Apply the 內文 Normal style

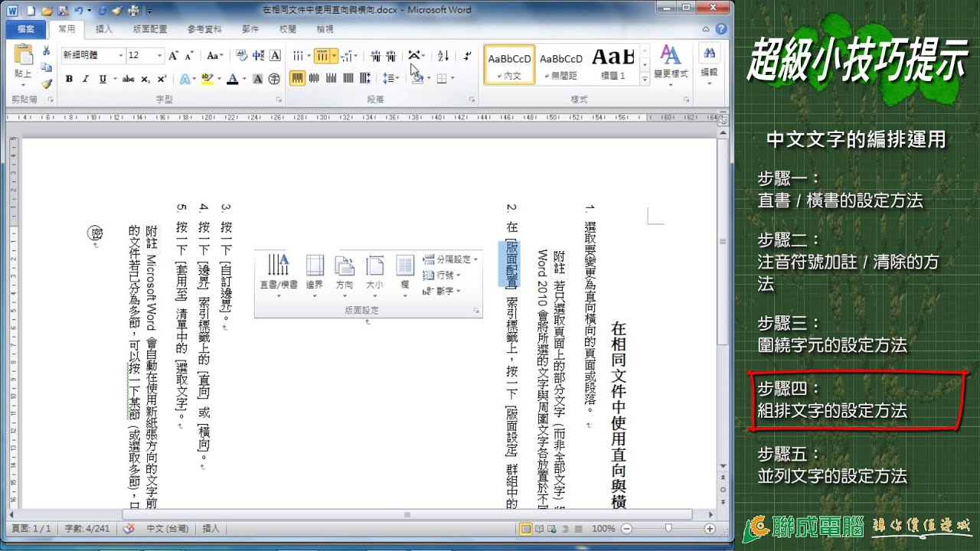(x=509, y=64)
